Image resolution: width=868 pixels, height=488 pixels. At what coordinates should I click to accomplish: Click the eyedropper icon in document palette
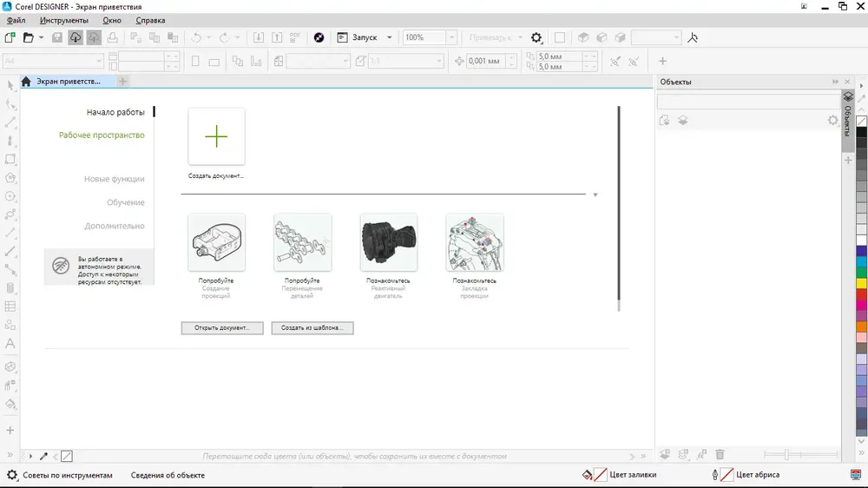(43, 457)
